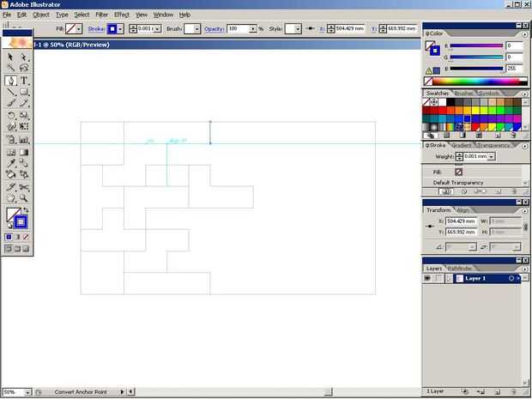Select the Paintbrush tool
Viewport: 532px width, 399px height.
click(x=10, y=103)
